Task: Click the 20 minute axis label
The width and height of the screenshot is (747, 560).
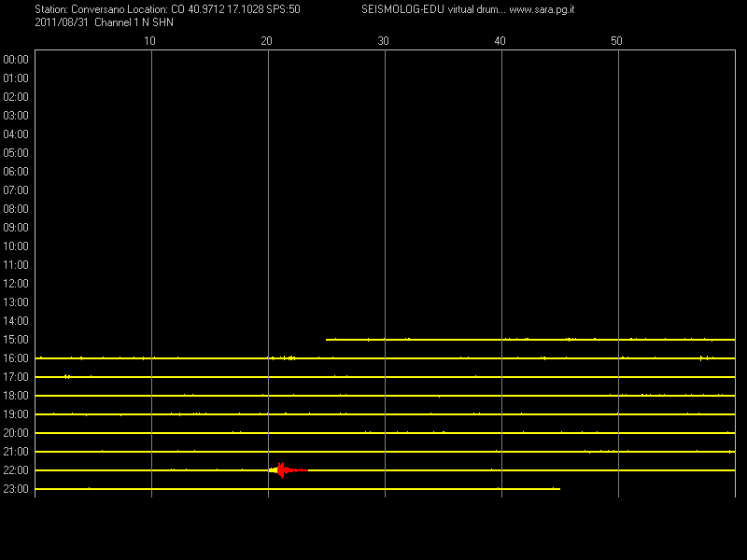Action: click(x=266, y=41)
